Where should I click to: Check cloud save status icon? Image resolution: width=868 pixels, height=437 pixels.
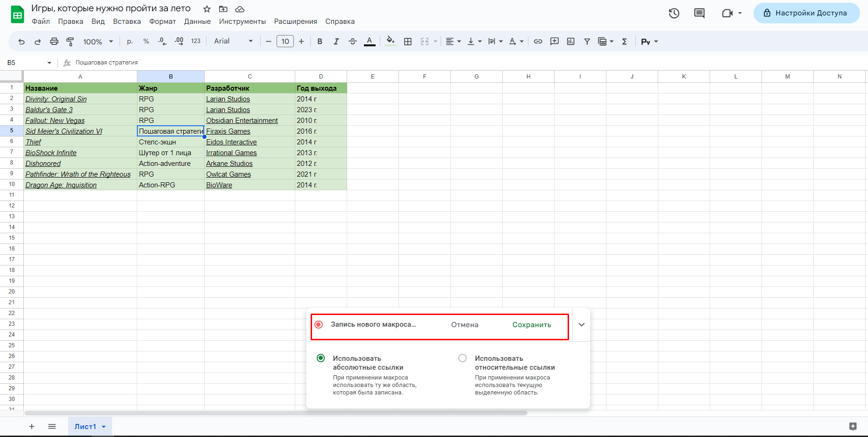click(x=240, y=9)
